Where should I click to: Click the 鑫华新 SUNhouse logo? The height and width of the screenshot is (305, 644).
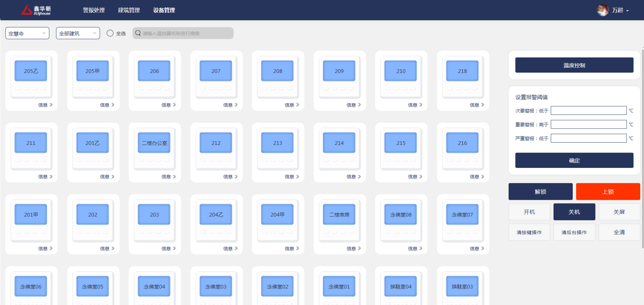pyautogui.click(x=36, y=10)
